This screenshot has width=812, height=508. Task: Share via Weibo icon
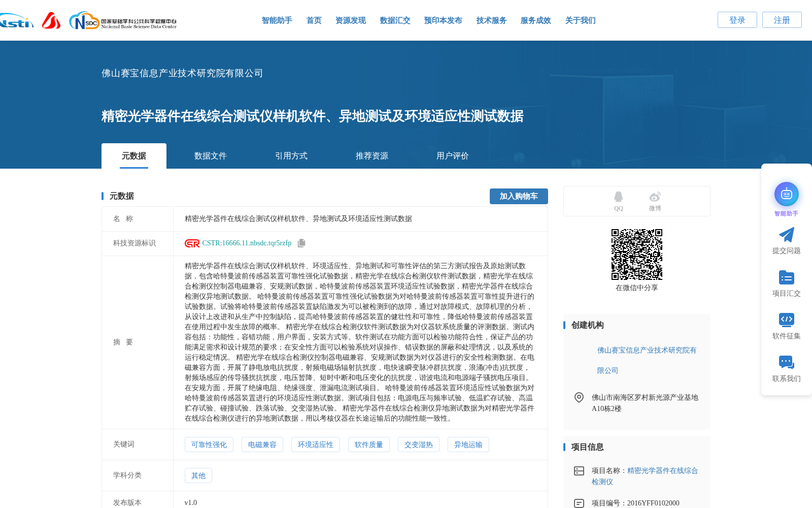(655, 197)
